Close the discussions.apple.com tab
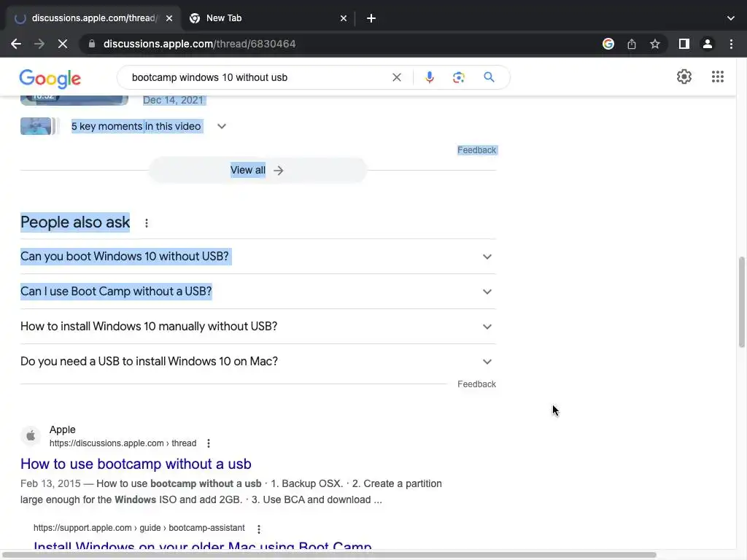Viewport: 747px width, 560px height. 169,18
